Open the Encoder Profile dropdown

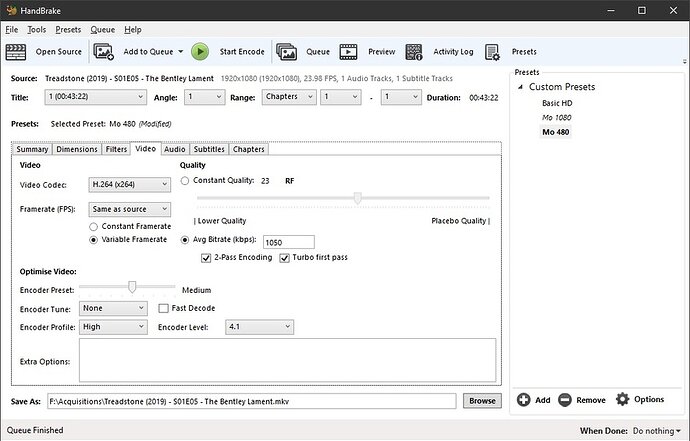[113, 327]
